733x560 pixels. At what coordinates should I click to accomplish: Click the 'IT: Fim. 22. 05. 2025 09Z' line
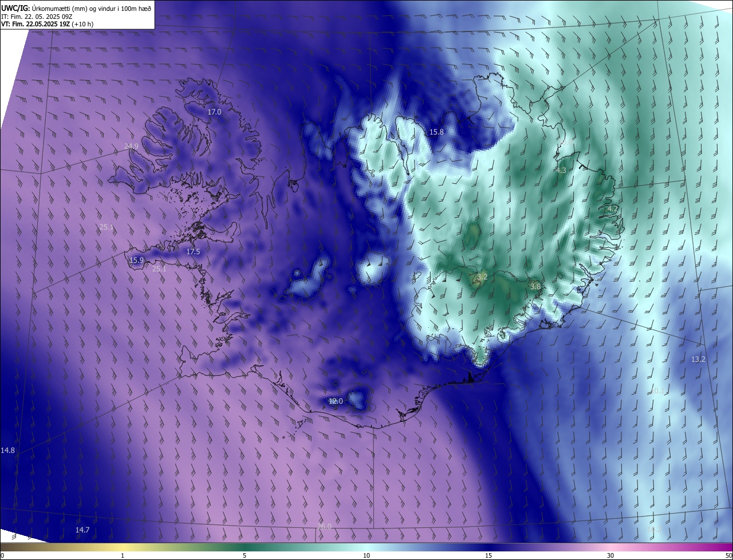(x=37, y=16)
